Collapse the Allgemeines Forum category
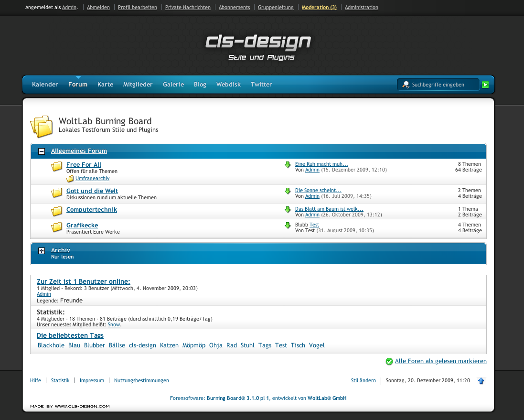524x420 pixels. tap(42, 151)
